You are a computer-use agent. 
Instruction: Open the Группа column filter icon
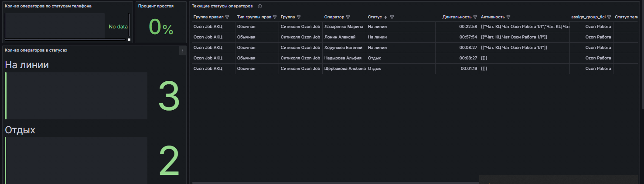298,17
